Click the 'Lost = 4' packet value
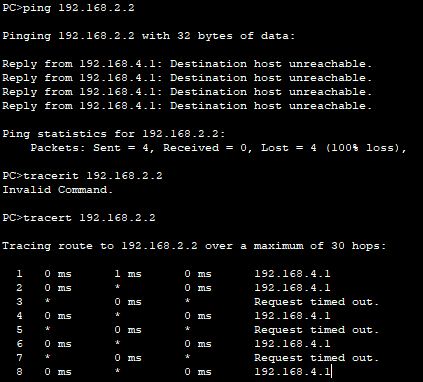This screenshot has height=382, width=423. click(289, 148)
